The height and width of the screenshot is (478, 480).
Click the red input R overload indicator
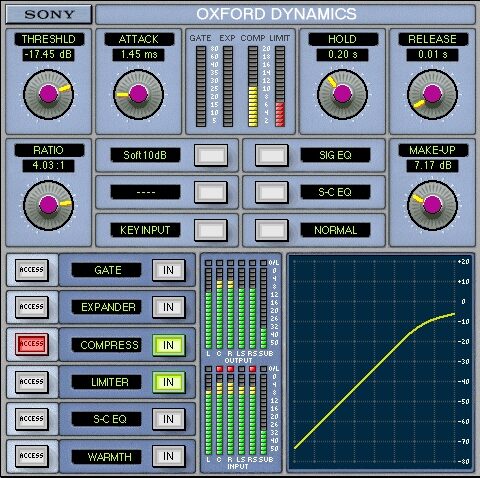(230, 369)
